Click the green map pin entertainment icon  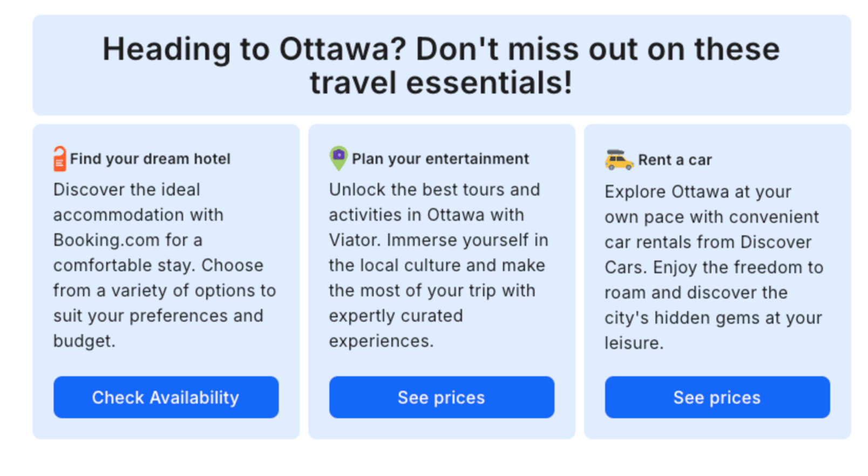tap(338, 158)
